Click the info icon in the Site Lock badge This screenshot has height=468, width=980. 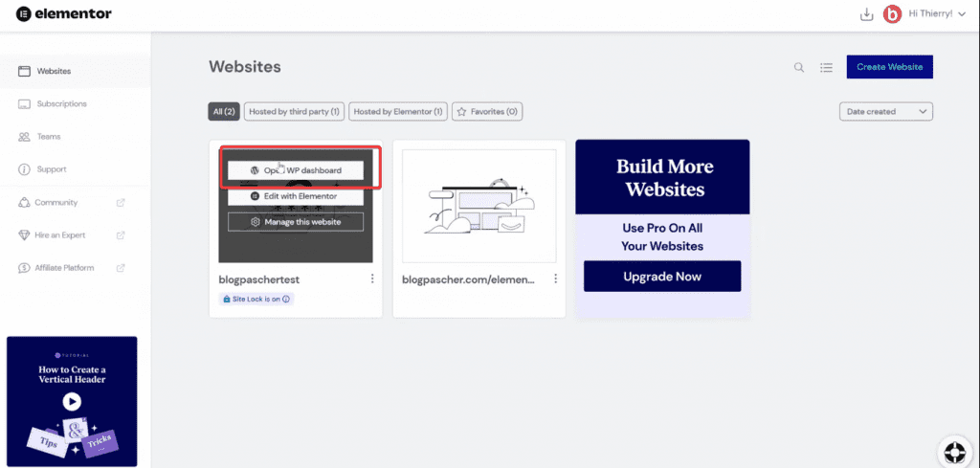(286, 300)
